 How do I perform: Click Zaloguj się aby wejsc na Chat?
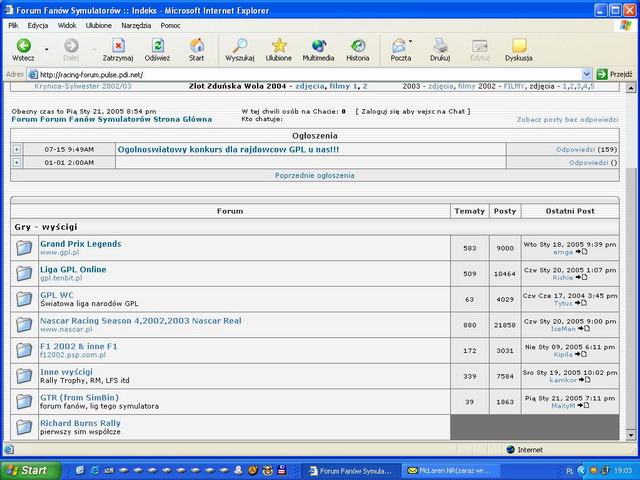(x=413, y=111)
